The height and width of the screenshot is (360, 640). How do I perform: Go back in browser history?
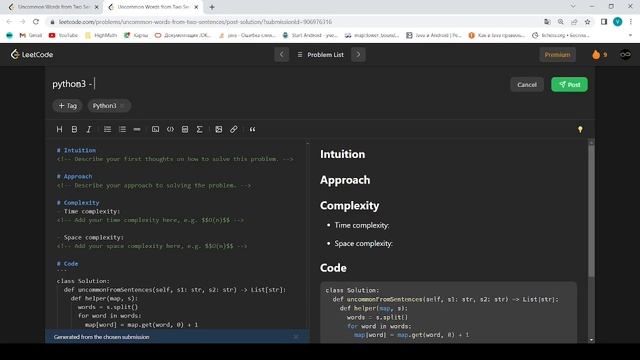(x=9, y=22)
